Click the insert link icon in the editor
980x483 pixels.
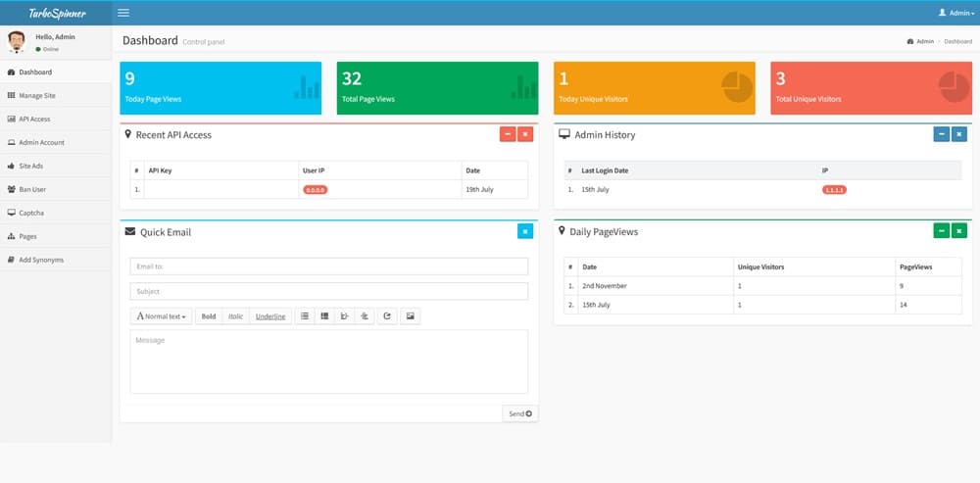coord(387,316)
